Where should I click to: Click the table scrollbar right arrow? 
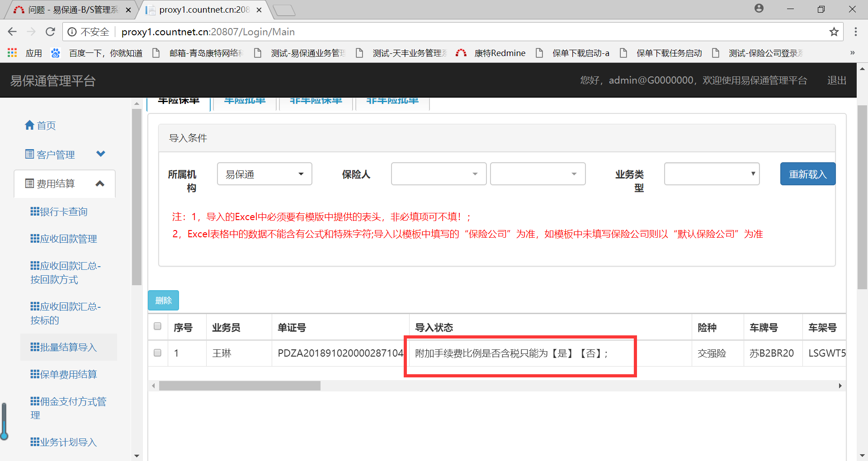pos(840,386)
